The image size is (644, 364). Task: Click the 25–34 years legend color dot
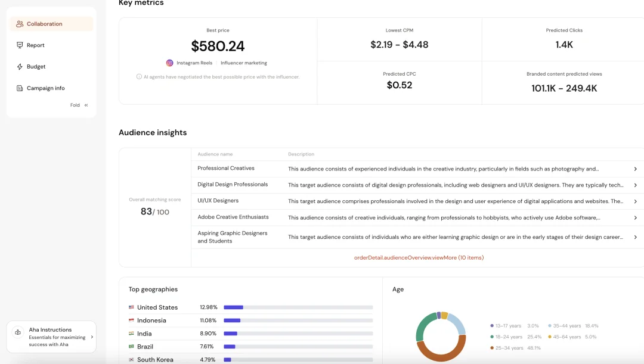click(492, 348)
